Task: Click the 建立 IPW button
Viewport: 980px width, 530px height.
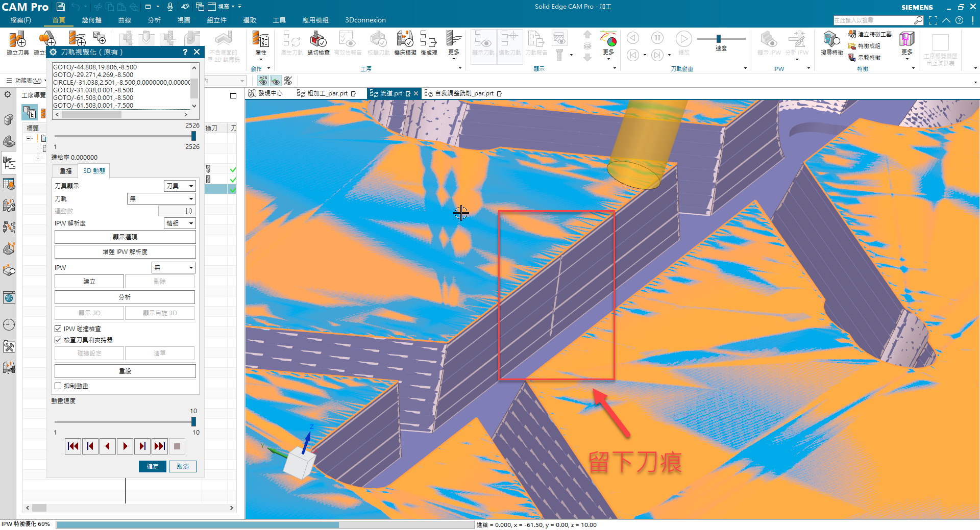Action: click(x=89, y=282)
